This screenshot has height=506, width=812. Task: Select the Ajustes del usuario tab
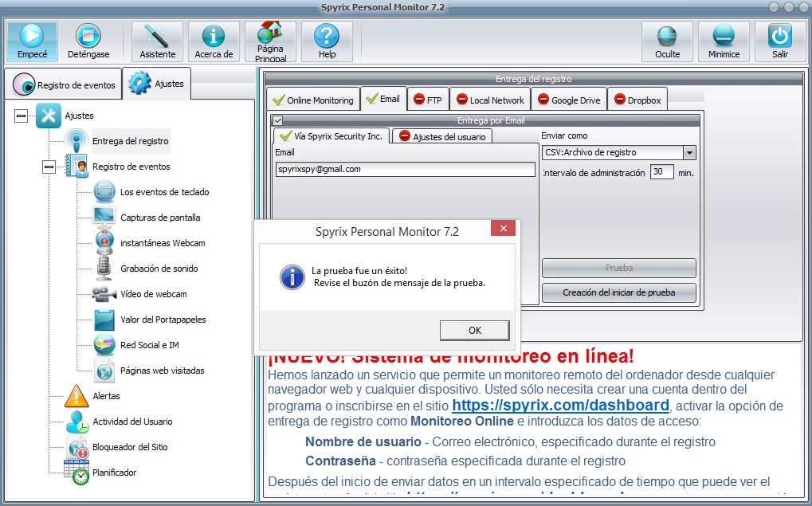click(x=442, y=137)
